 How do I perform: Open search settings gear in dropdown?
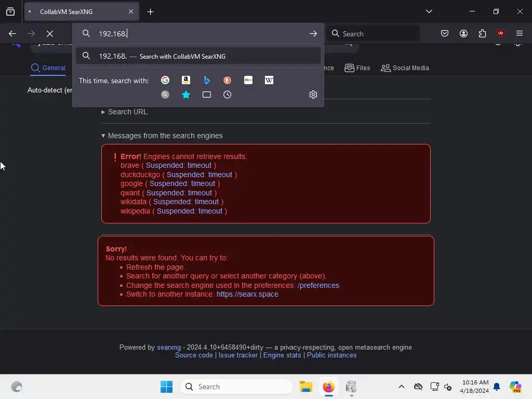(313, 95)
